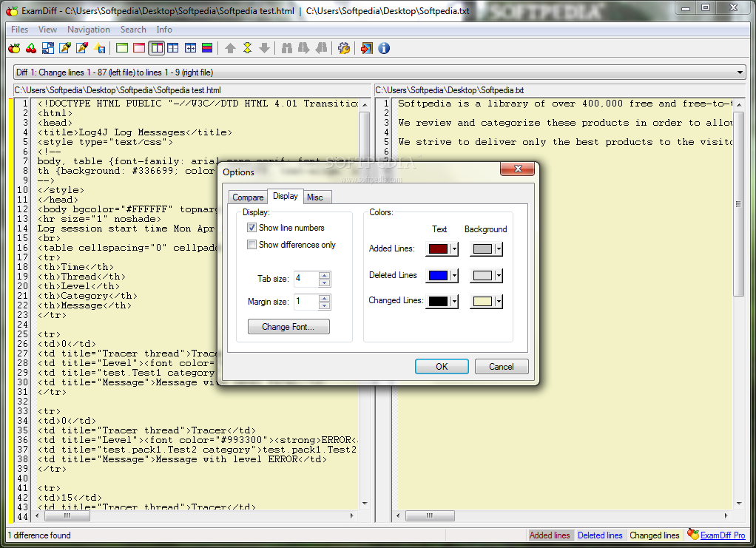This screenshot has width=756, height=548.
Task: Open the Diff 1 differences dropdown
Action: [740, 72]
